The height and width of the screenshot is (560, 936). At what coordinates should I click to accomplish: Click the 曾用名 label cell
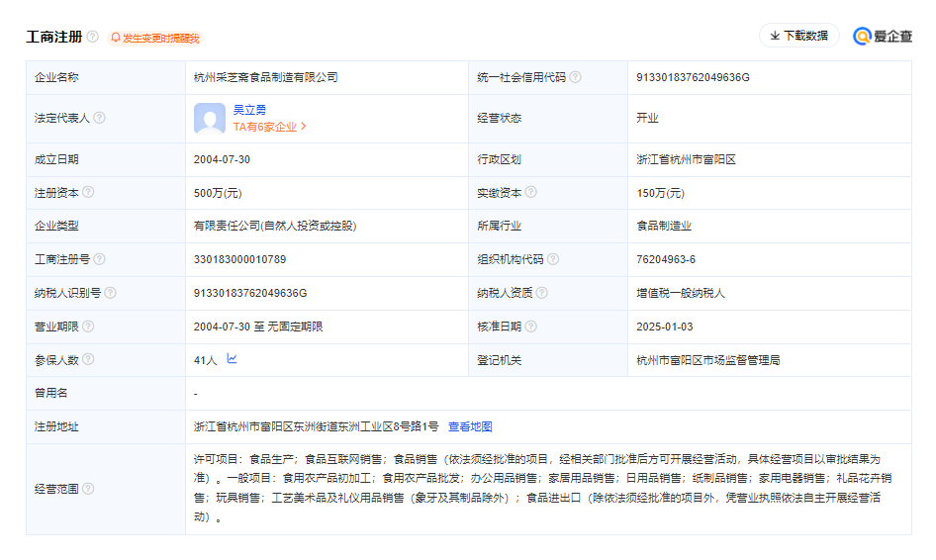[x=106, y=394]
